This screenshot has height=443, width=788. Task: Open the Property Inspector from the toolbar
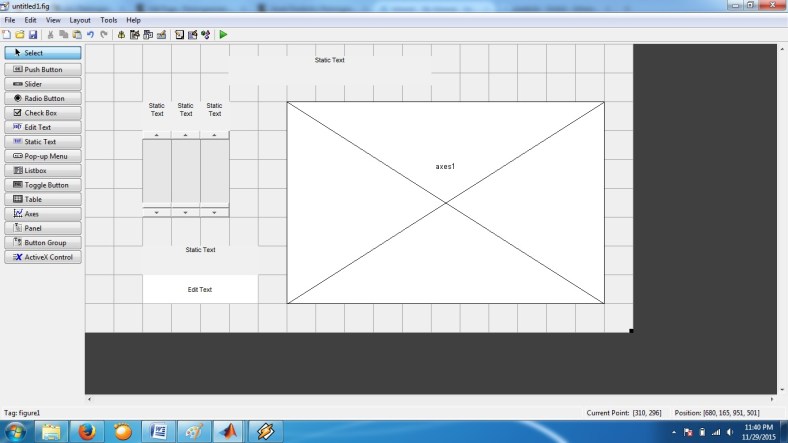tap(192, 34)
